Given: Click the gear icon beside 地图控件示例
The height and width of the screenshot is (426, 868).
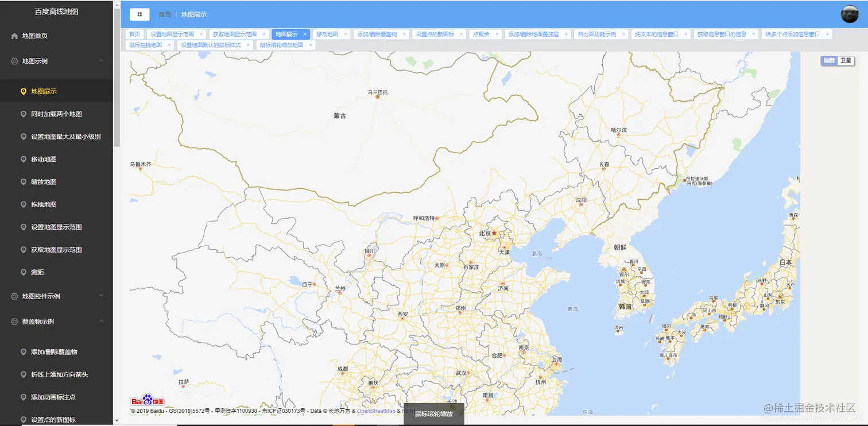Looking at the screenshot, I should pos(14,296).
